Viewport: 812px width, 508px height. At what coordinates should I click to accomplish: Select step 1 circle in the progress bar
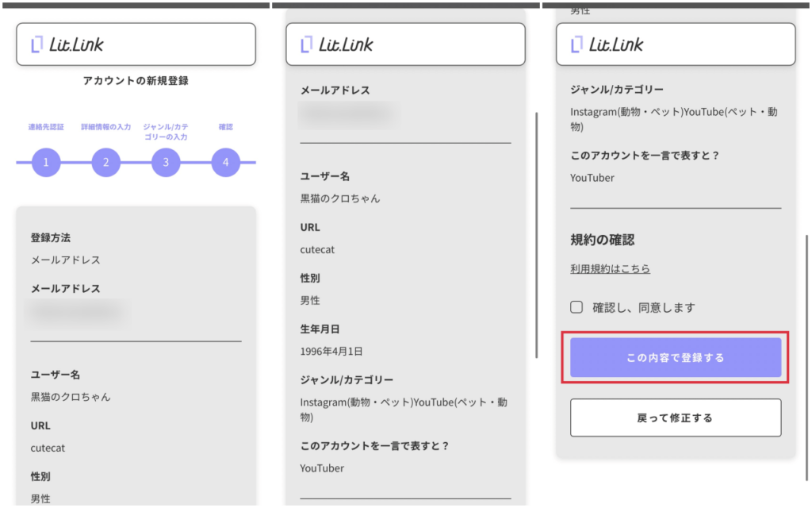(x=46, y=163)
